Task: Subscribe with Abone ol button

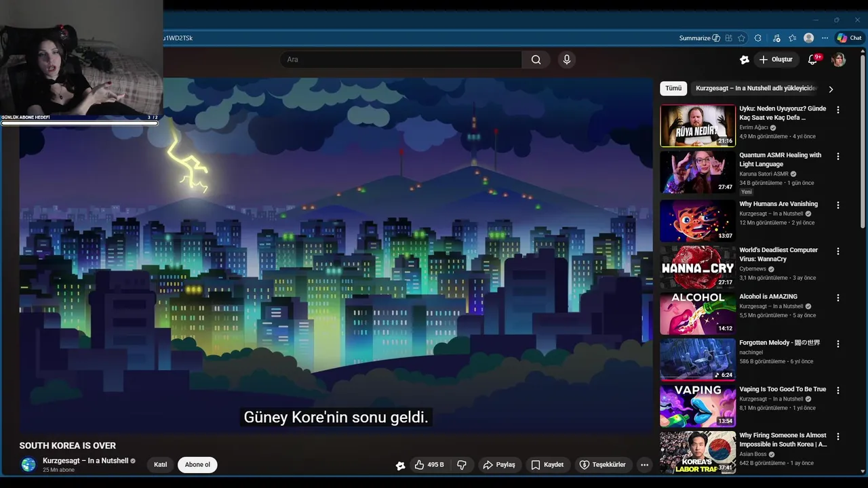Action: coord(197,465)
